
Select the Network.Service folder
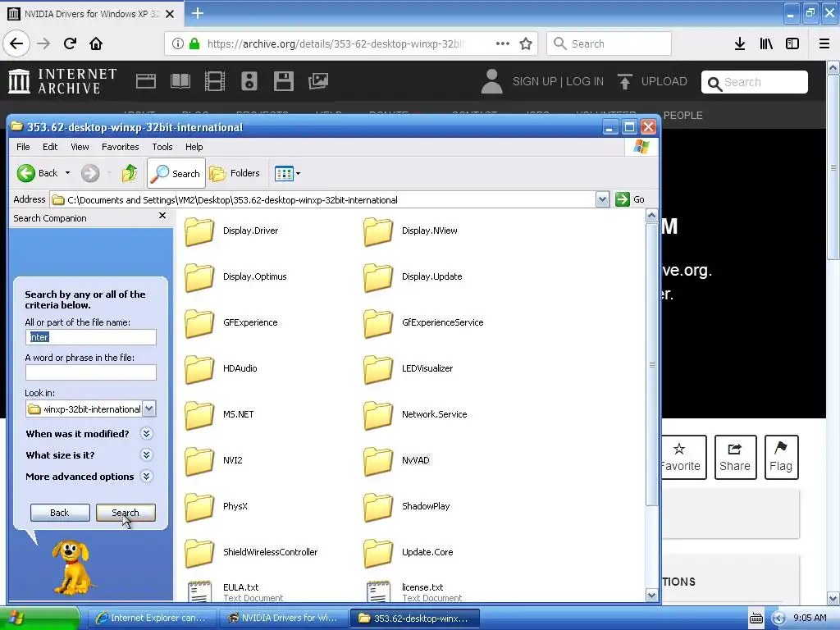(415, 414)
